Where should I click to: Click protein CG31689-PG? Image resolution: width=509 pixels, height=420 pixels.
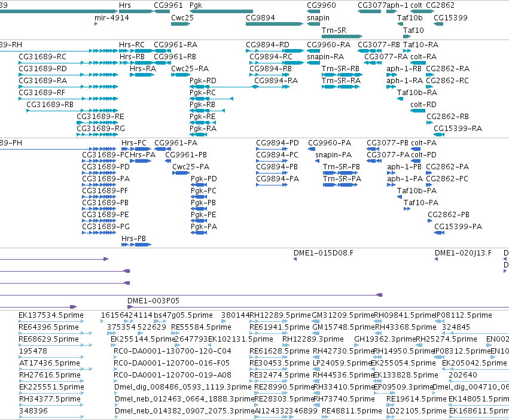pyautogui.click(x=106, y=227)
